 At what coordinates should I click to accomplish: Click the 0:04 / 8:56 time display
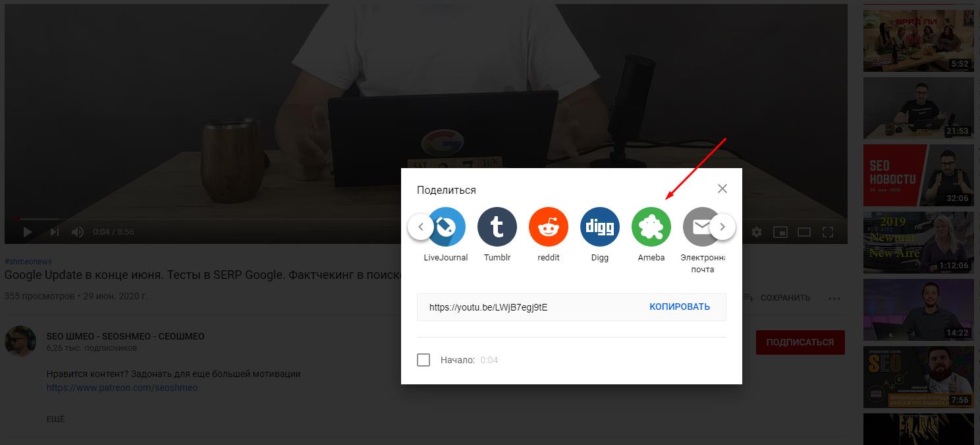pyautogui.click(x=113, y=232)
